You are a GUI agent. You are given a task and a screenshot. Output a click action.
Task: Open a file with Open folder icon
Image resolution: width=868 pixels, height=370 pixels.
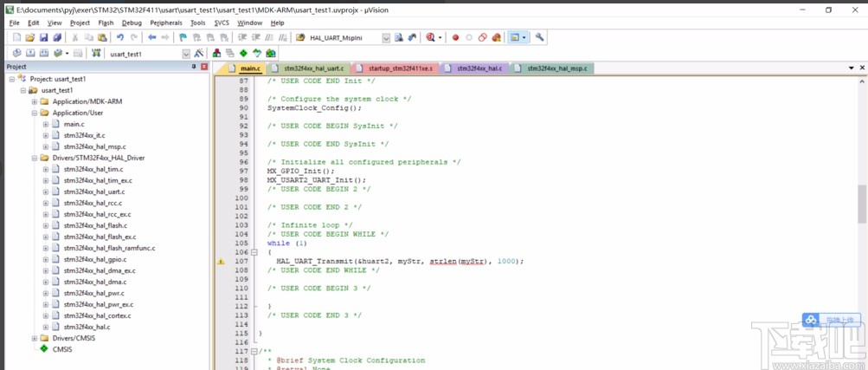[x=30, y=37]
